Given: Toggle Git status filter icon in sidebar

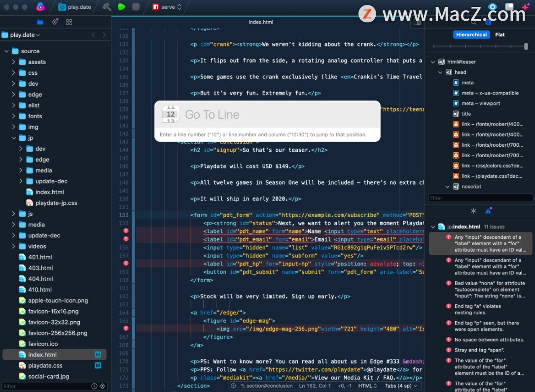Looking at the screenshot, I should (x=103, y=386).
